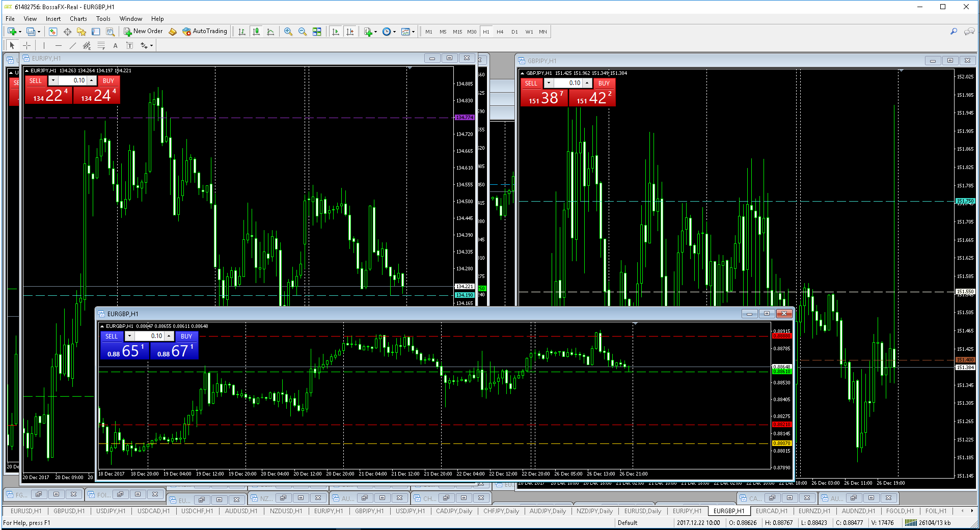Click the Default profile status entry
Image resolution: width=980 pixels, height=530 pixels.
click(x=628, y=523)
